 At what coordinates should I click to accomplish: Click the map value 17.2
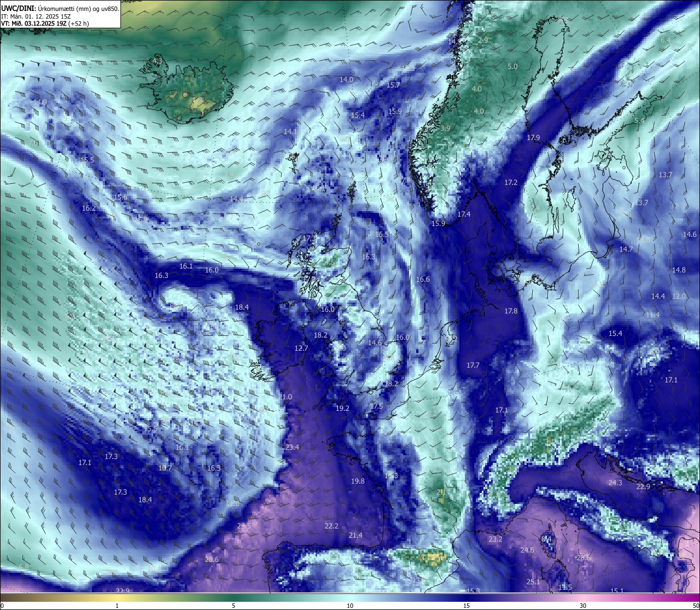[511, 182]
